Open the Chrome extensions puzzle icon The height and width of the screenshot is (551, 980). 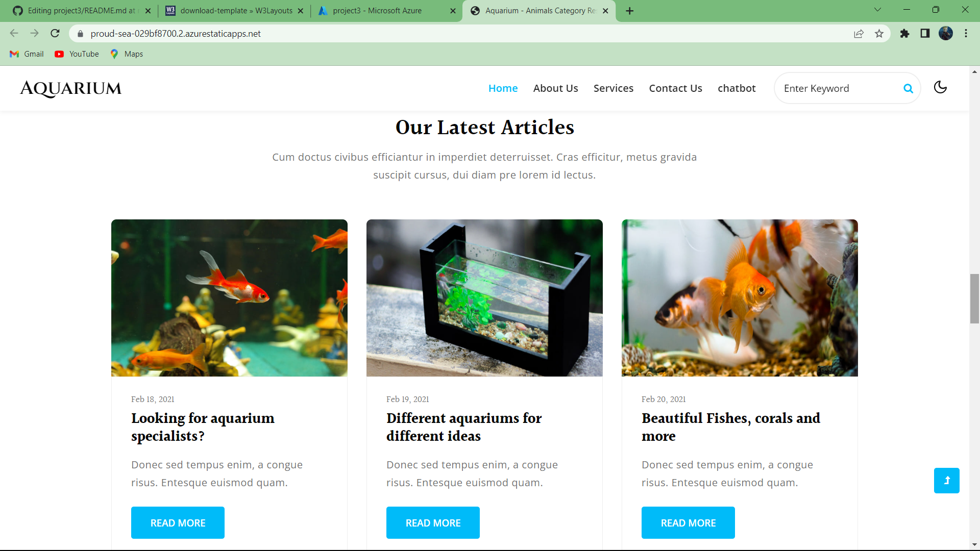click(904, 34)
